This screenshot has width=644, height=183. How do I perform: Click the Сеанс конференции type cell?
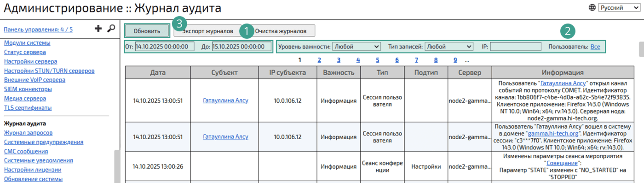tap(382, 166)
